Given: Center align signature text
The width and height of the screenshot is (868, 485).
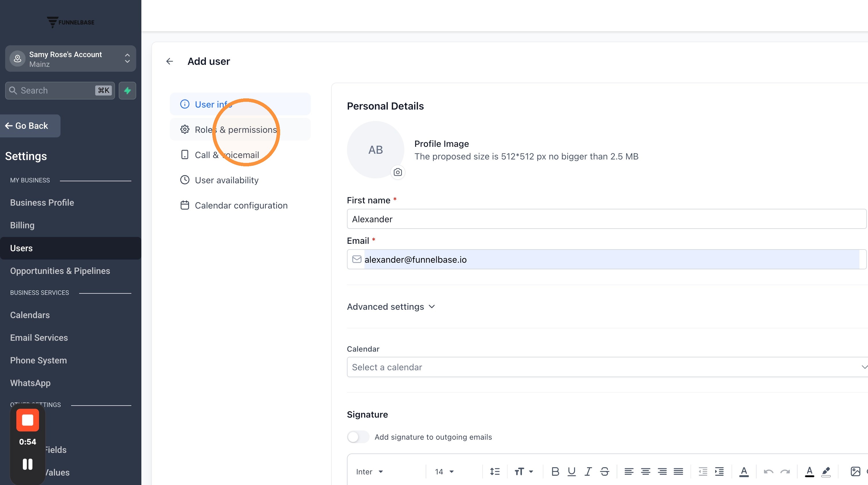Looking at the screenshot, I should pyautogui.click(x=645, y=472).
